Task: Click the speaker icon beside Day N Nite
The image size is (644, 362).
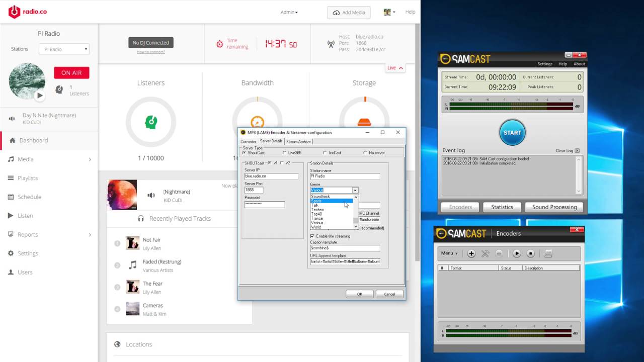Action: [12, 119]
